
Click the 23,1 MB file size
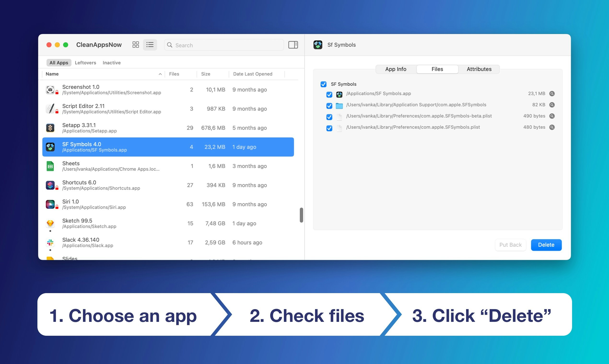click(537, 93)
